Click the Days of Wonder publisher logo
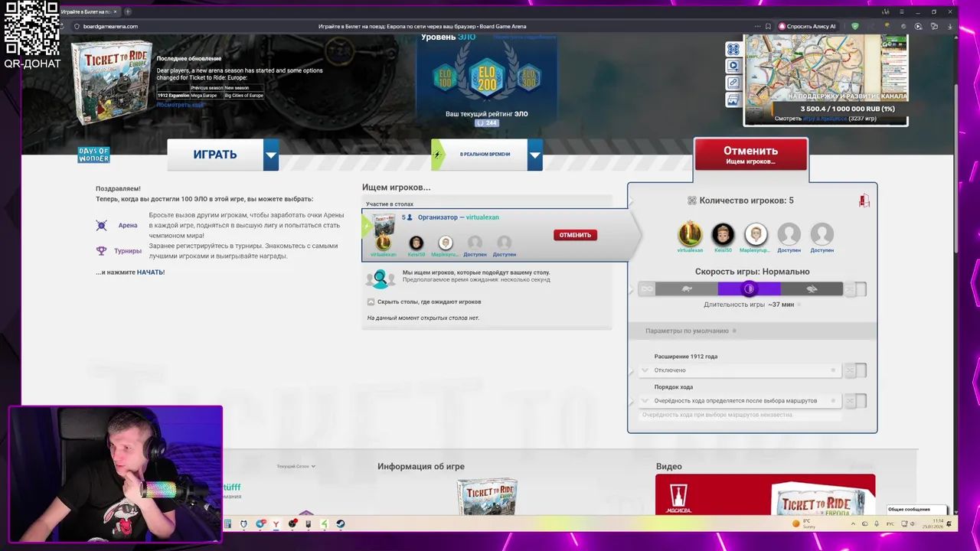The image size is (980, 551). click(93, 155)
